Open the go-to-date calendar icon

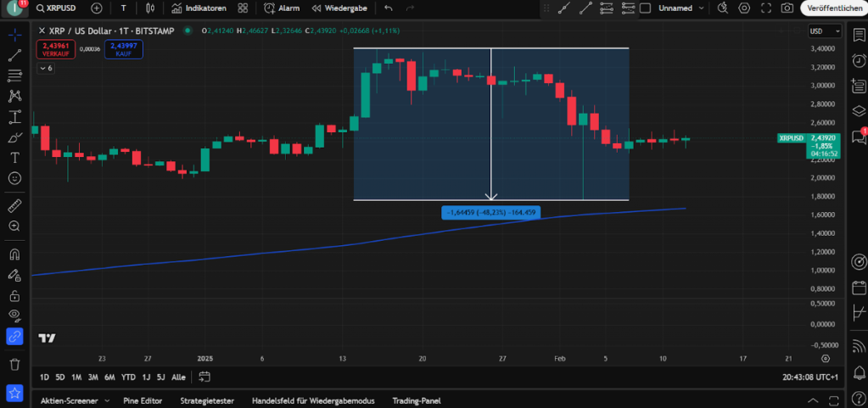coord(204,377)
